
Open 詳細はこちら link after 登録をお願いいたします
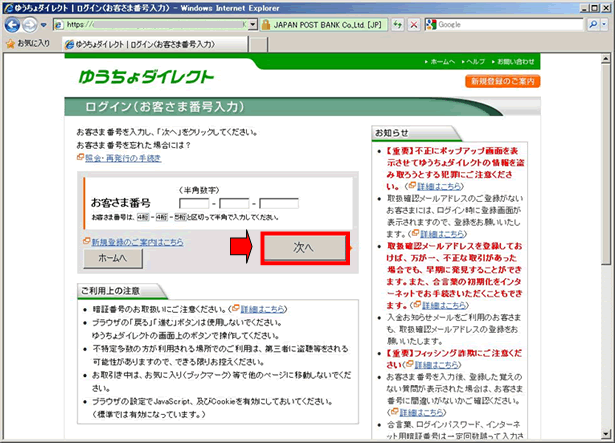point(442,234)
